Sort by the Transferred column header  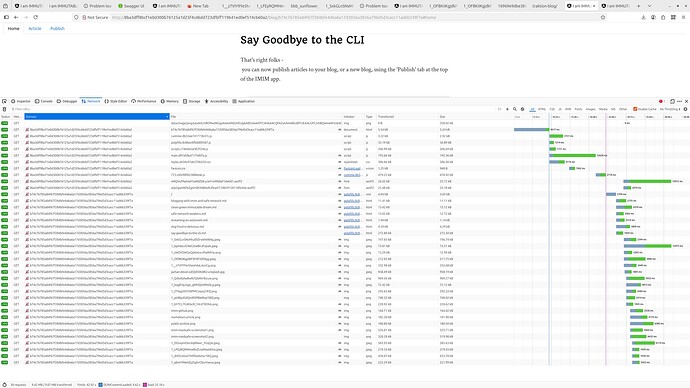407,117
